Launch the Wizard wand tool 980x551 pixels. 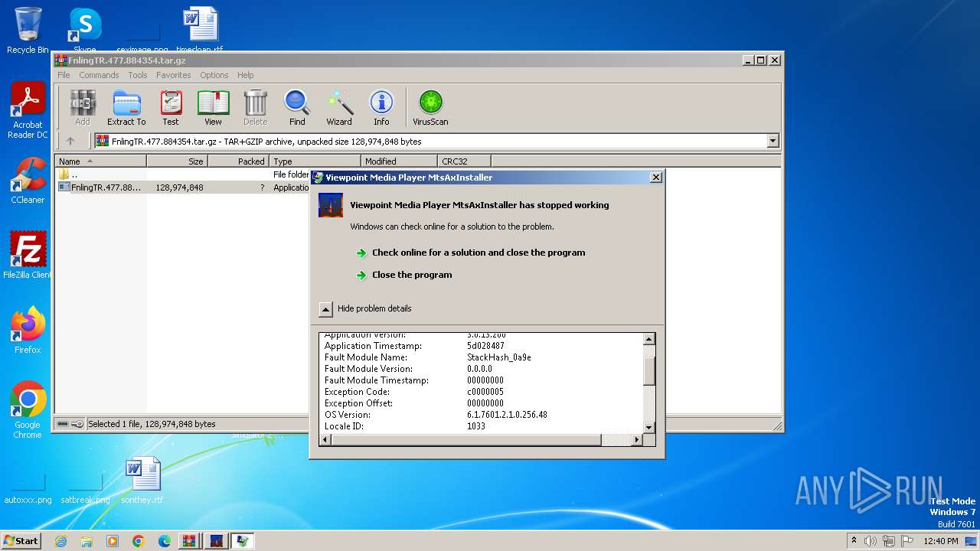339,107
